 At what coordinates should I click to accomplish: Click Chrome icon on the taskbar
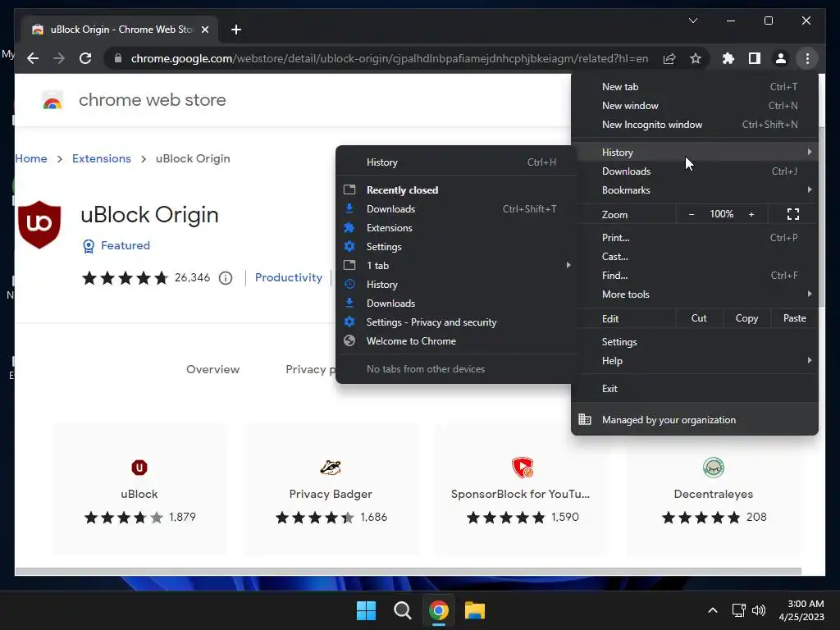click(x=439, y=610)
